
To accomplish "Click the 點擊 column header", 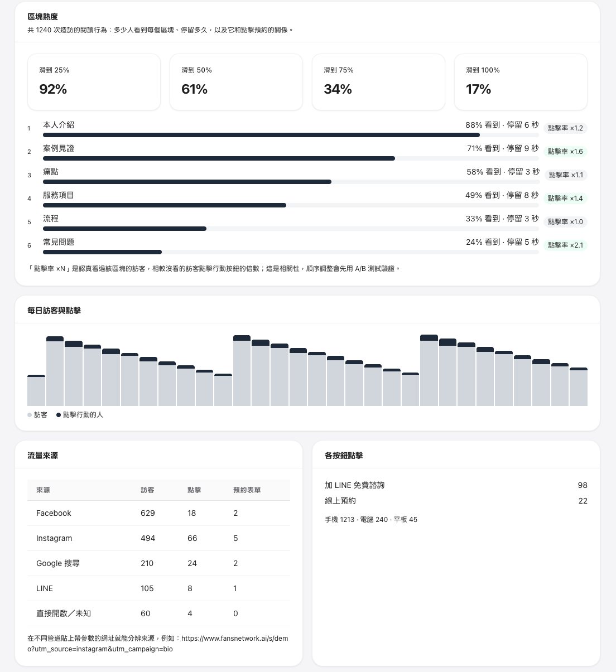I will click(x=194, y=490).
